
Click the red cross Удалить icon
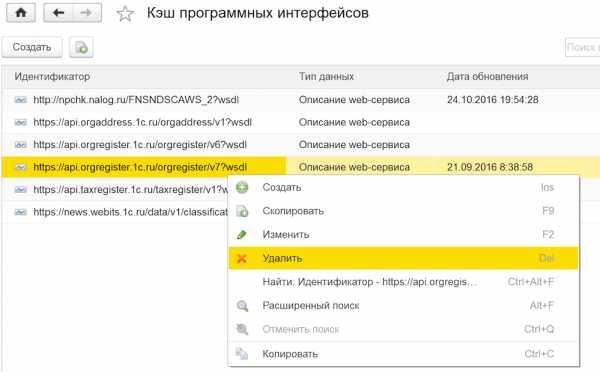tap(241, 258)
